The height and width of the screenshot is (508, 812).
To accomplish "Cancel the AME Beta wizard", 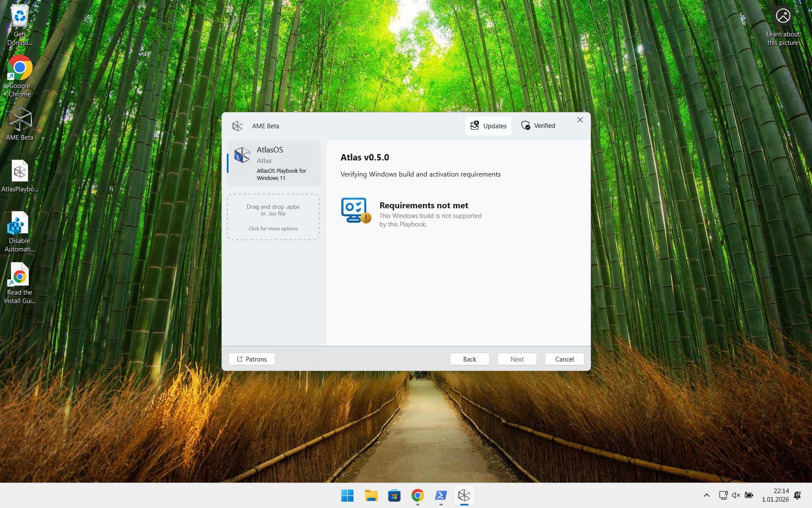I will (x=564, y=359).
